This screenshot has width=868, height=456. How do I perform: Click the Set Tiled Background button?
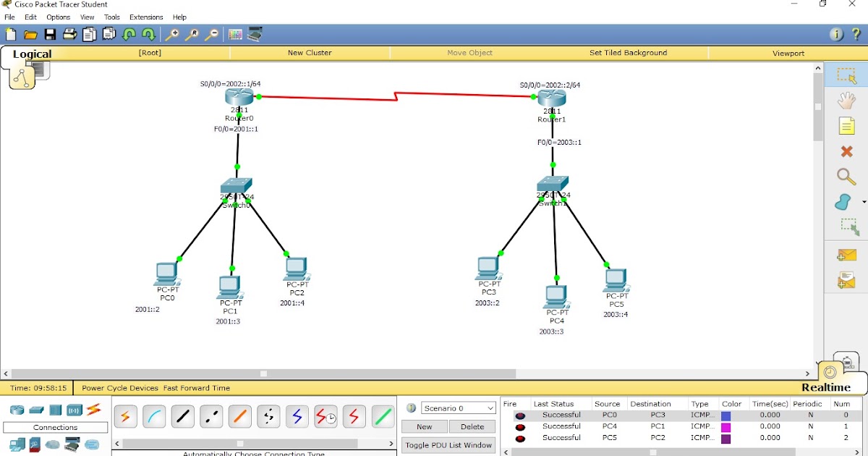tap(629, 52)
